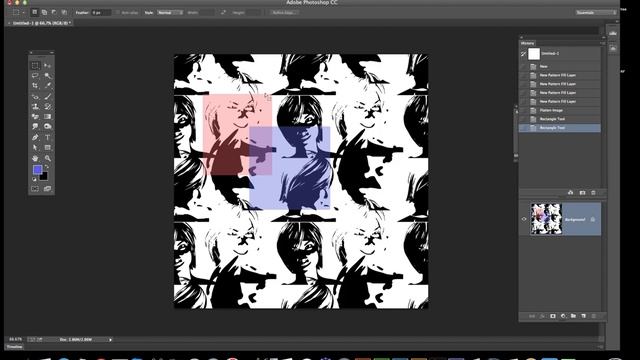Set history brush source on Untitled-1 snapshot
640x360 pixels.
(x=523, y=53)
